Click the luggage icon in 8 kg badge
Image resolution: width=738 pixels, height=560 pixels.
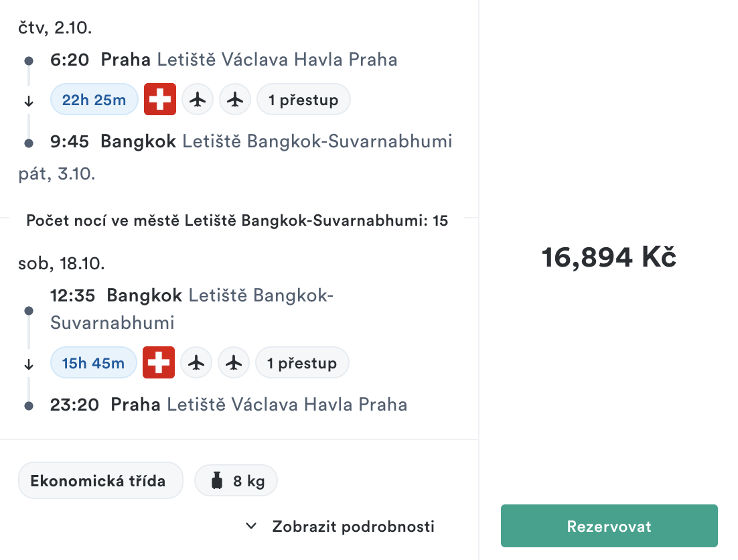[x=216, y=480]
